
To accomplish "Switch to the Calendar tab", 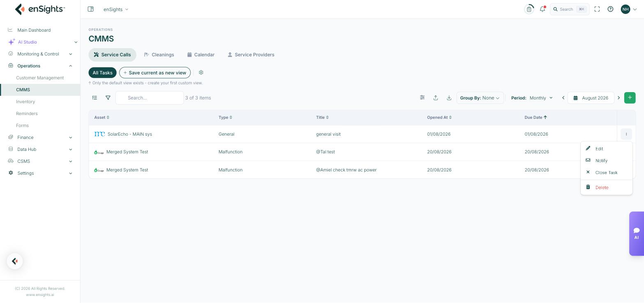I will click(x=201, y=55).
